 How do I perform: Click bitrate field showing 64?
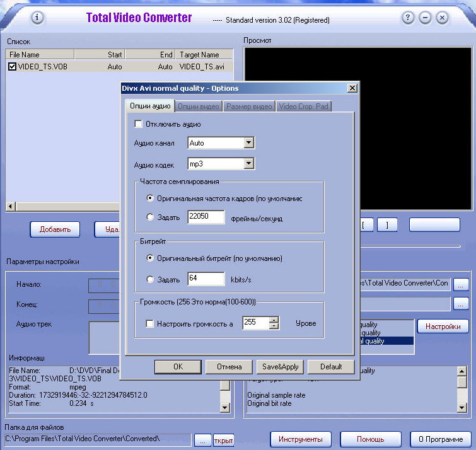[206, 279]
